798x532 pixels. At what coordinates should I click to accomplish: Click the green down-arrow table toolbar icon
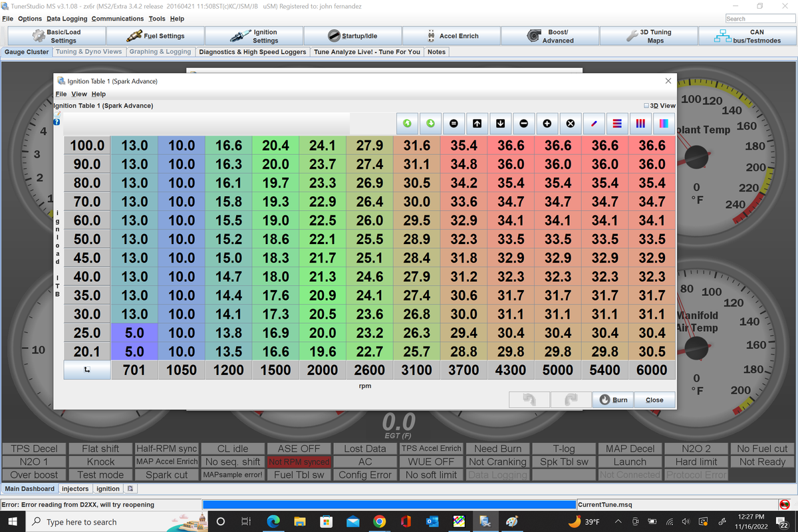pos(430,124)
